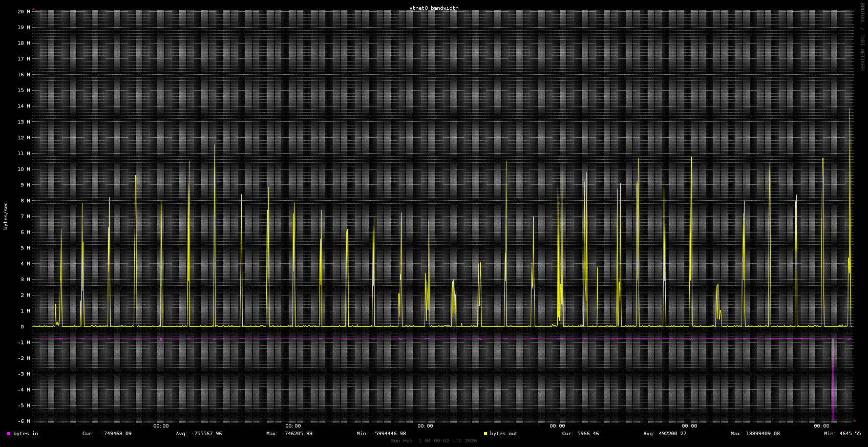Click the "bytes out" legend label
Image resolution: width=868 pixels, height=447 pixels.
(503, 434)
